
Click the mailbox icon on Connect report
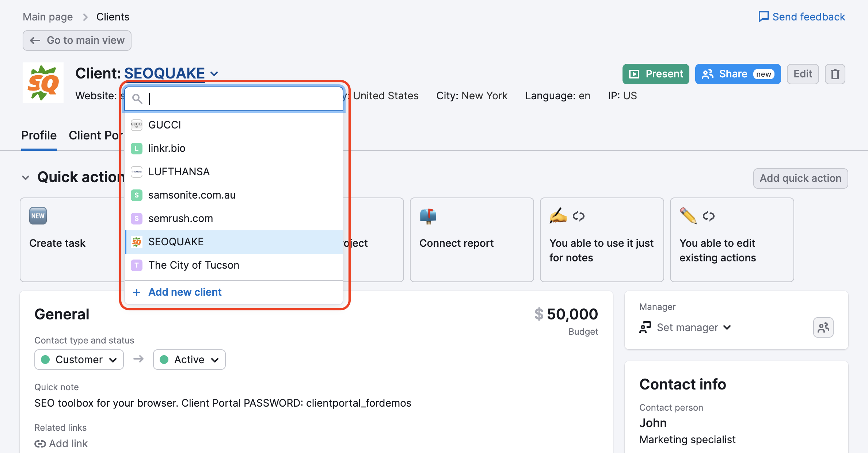point(428,216)
